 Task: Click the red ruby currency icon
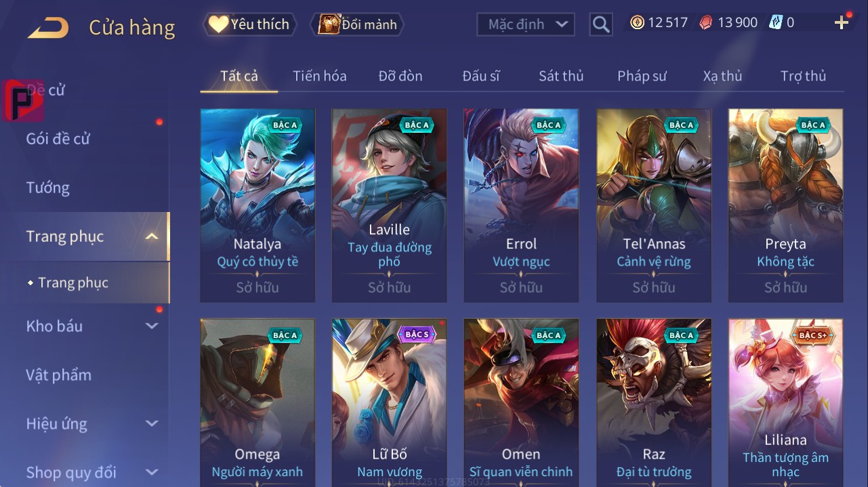tap(706, 23)
